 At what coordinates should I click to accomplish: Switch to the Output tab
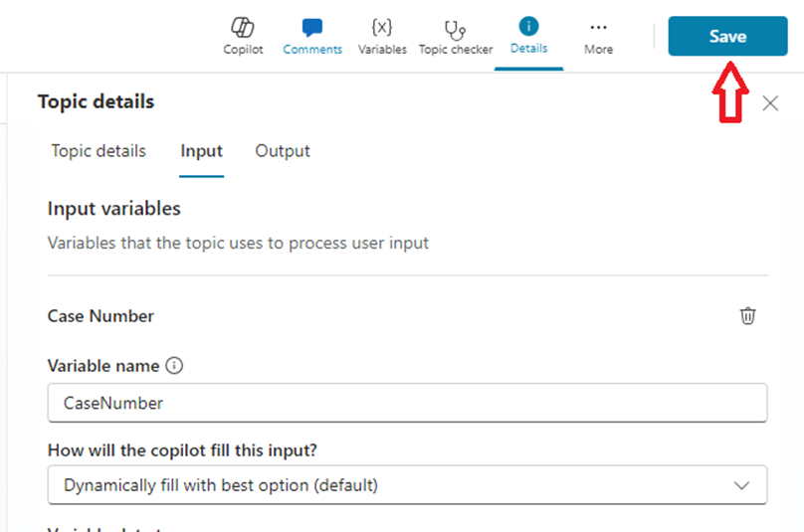tap(283, 151)
